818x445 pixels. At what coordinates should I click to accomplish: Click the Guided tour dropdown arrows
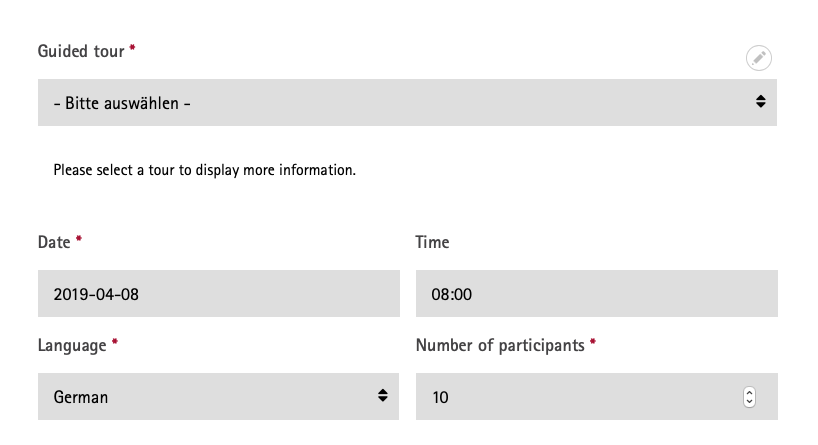pos(761,102)
